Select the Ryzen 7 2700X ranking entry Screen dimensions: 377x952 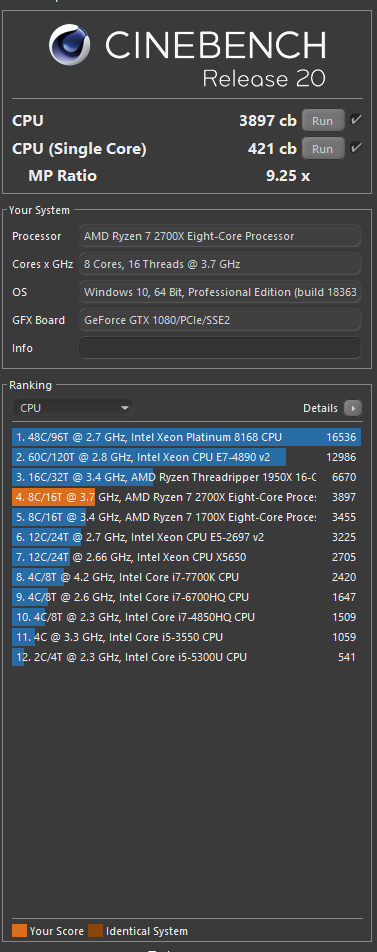[x=186, y=497]
